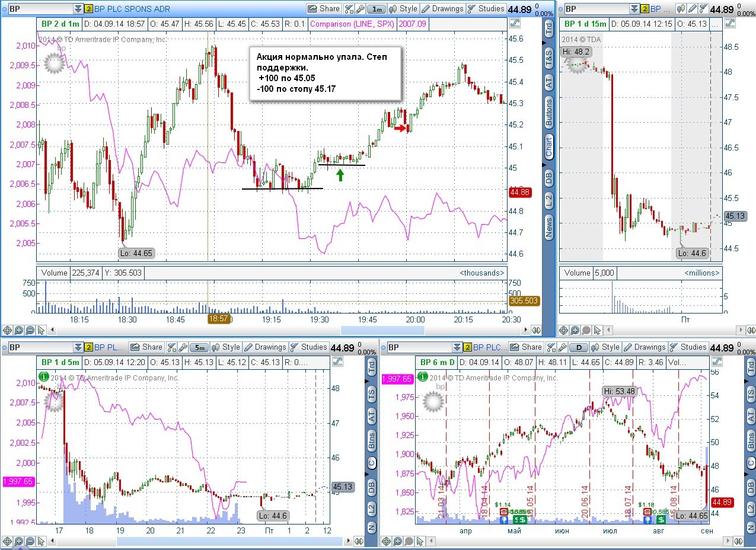Expand the symbol dropdown arrow on the 5m chart
Viewport: 756px width, 550px height.
(78, 347)
